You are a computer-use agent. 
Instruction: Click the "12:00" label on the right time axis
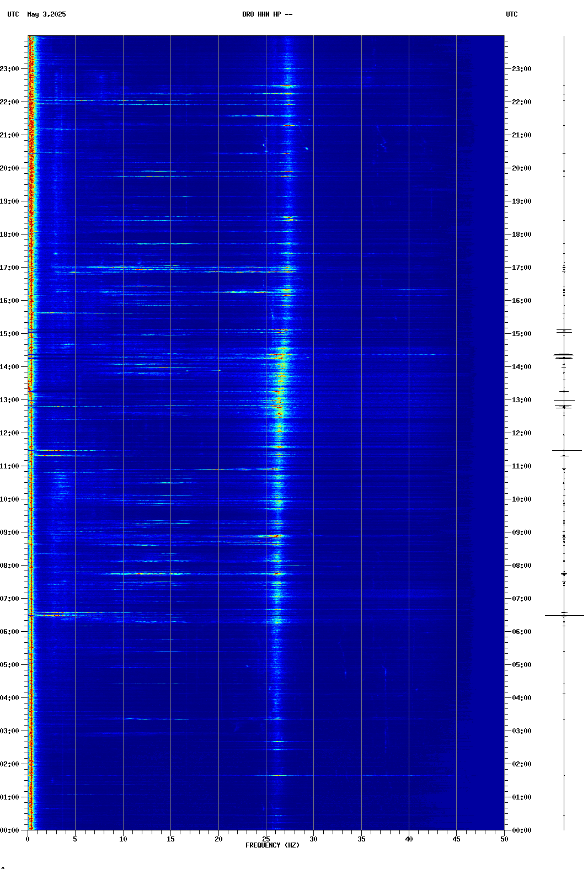522,433
